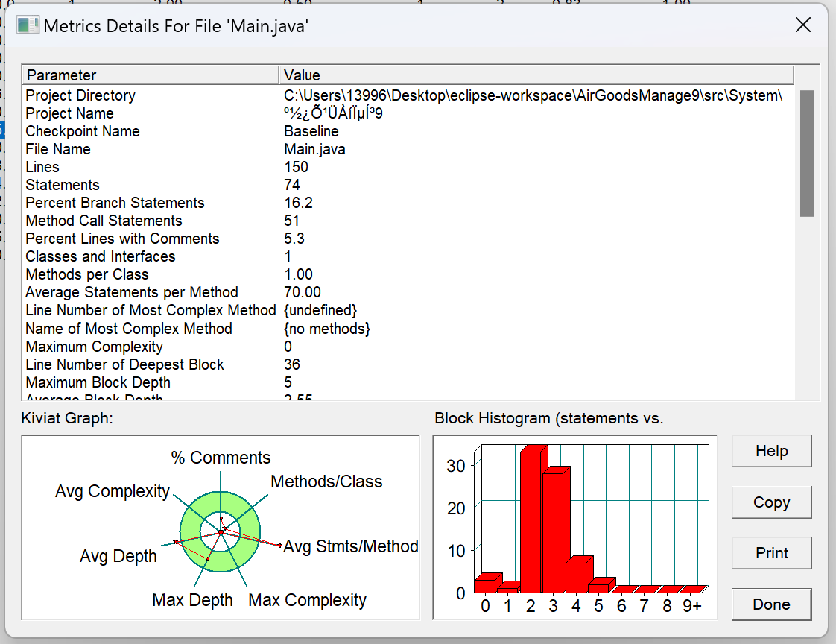Click the % Comments label in Kiviat graph
836x644 pixels.
point(221,458)
